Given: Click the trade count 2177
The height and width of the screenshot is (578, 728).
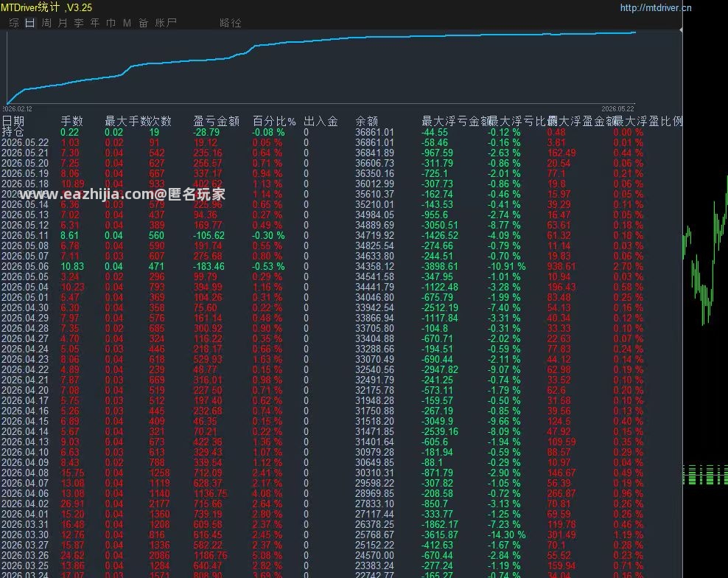Looking at the screenshot, I should (159, 504).
